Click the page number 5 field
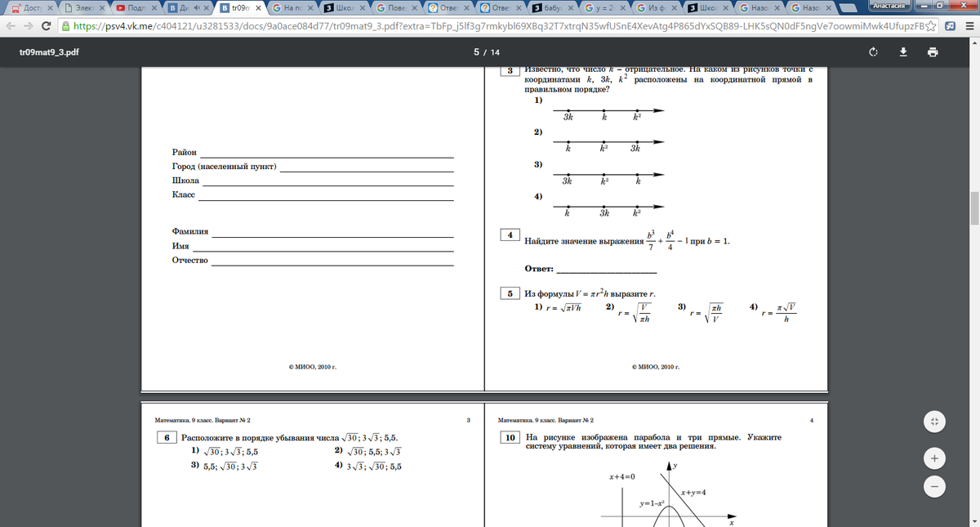980x527 pixels. [476, 52]
